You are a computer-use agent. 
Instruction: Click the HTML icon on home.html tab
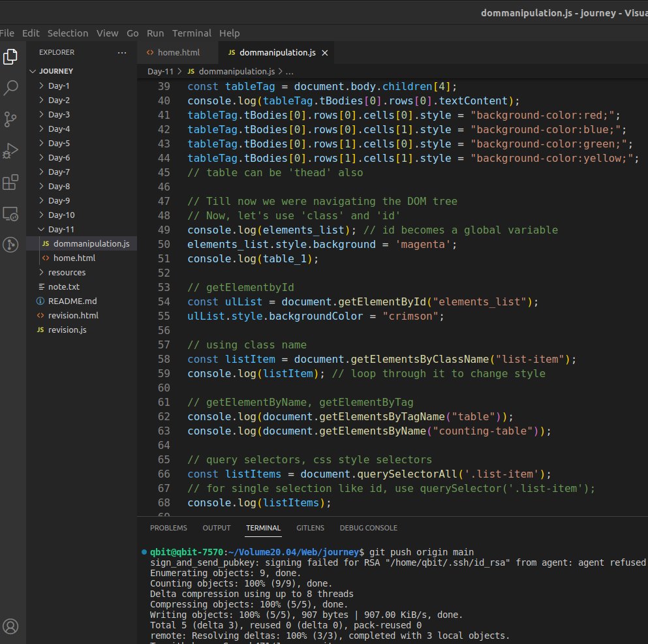tap(150, 52)
